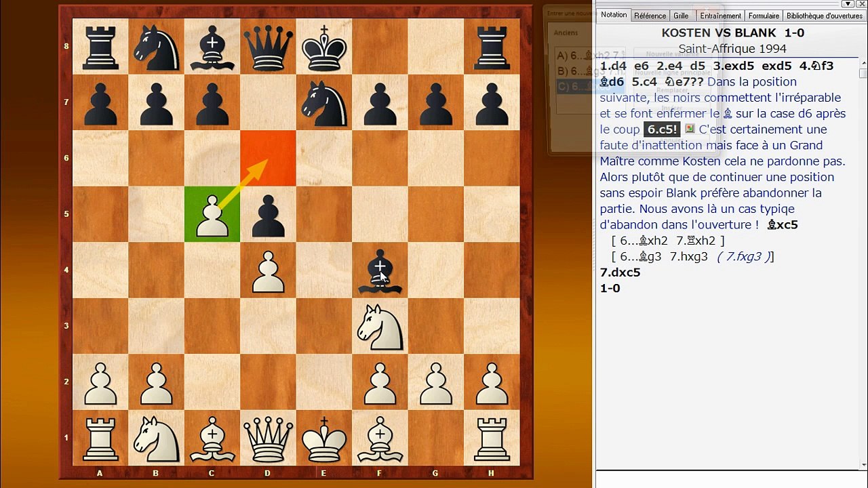Select the black rook on h8

click(492, 47)
